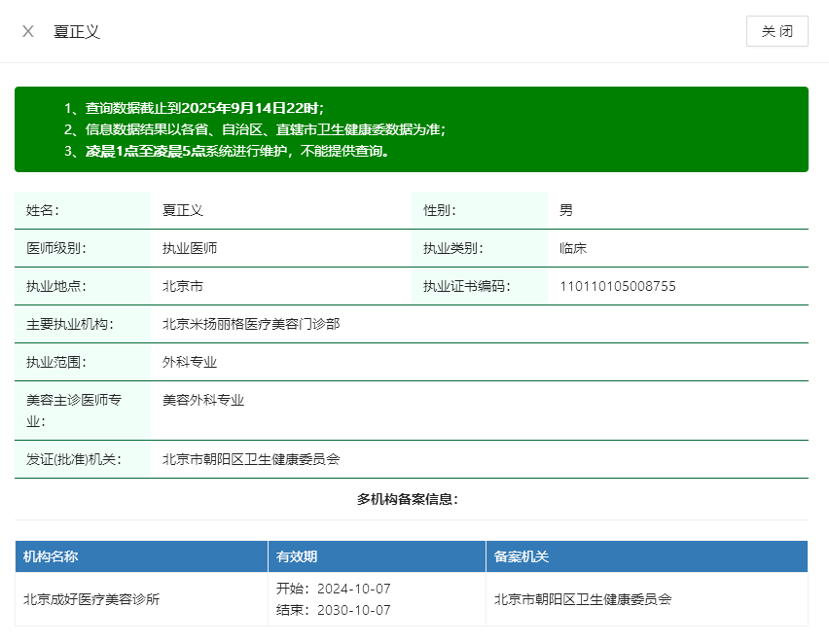Select the 北京市 practice location value
The height and width of the screenshot is (644, 829).
pyautogui.click(x=182, y=286)
